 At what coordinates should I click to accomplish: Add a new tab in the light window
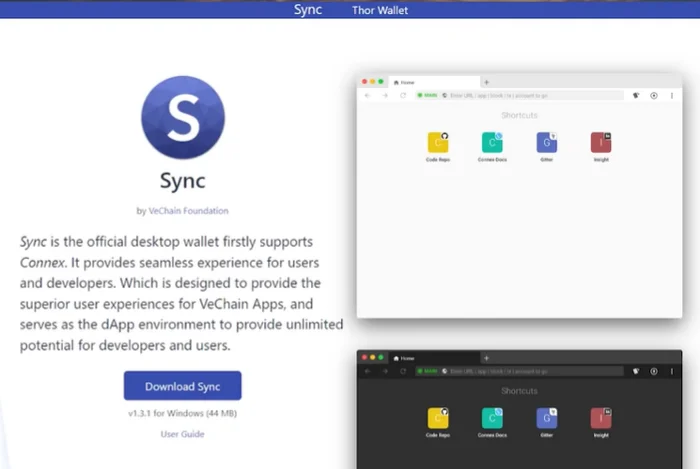point(487,82)
